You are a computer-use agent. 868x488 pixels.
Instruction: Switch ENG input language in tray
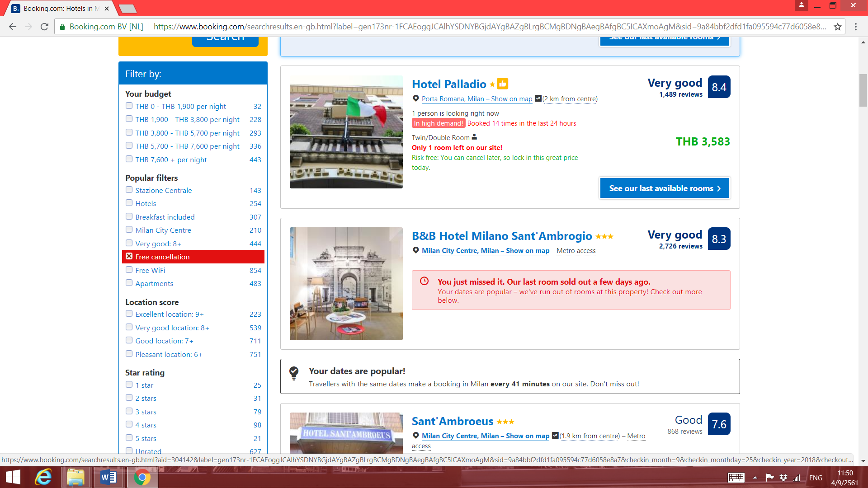point(816,478)
